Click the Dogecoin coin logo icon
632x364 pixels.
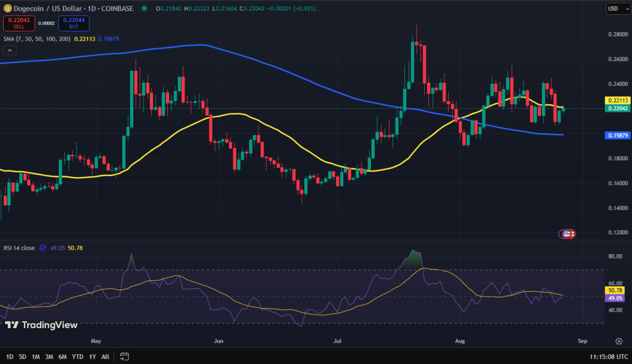coord(7,8)
